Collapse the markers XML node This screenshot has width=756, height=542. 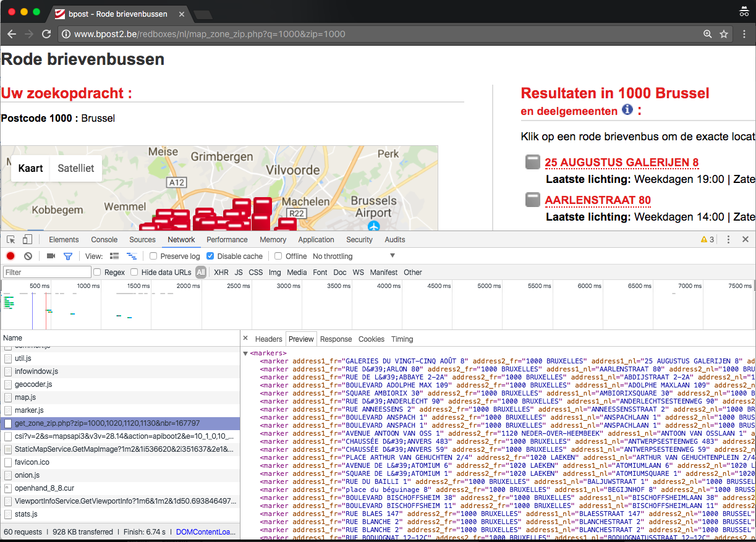pos(245,354)
